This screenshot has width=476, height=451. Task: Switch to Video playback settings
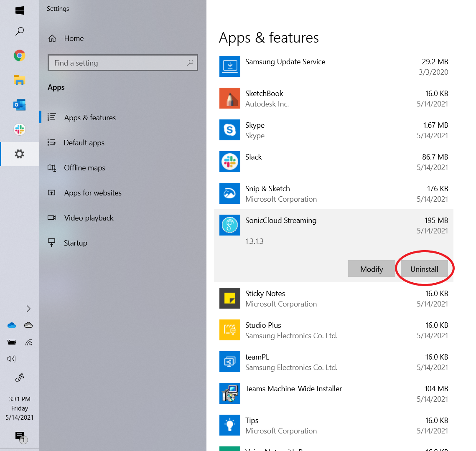click(x=89, y=218)
